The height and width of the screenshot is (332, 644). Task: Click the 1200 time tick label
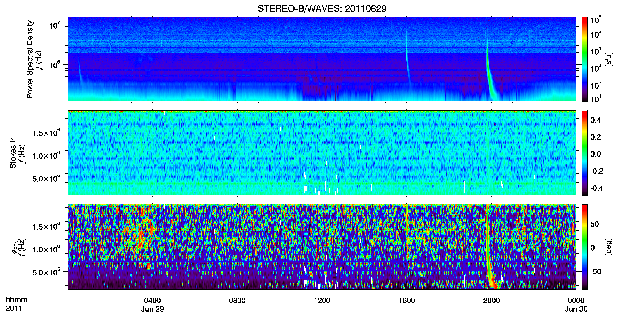coord(322,300)
